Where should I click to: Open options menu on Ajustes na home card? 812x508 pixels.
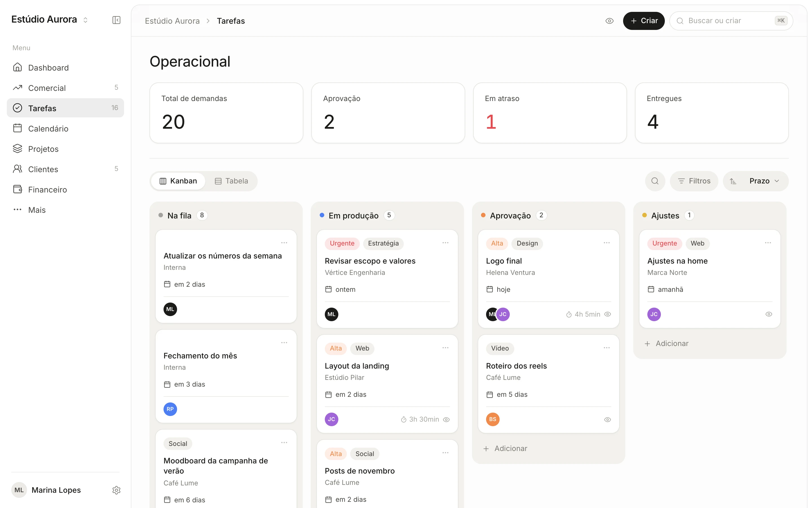[x=768, y=243]
